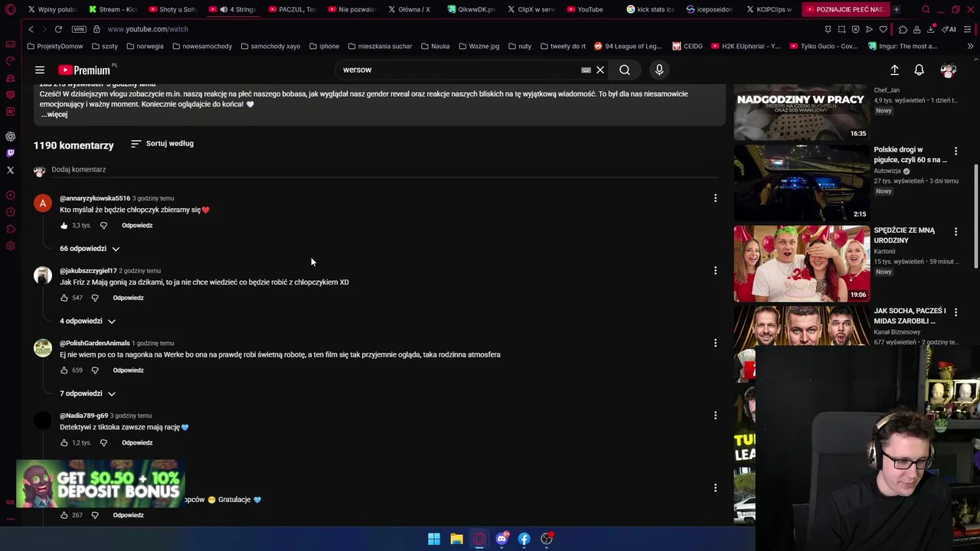This screenshot has height=551, width=980.
Task: Go back with the browser back arrow
Action: (x=31, y=29)
